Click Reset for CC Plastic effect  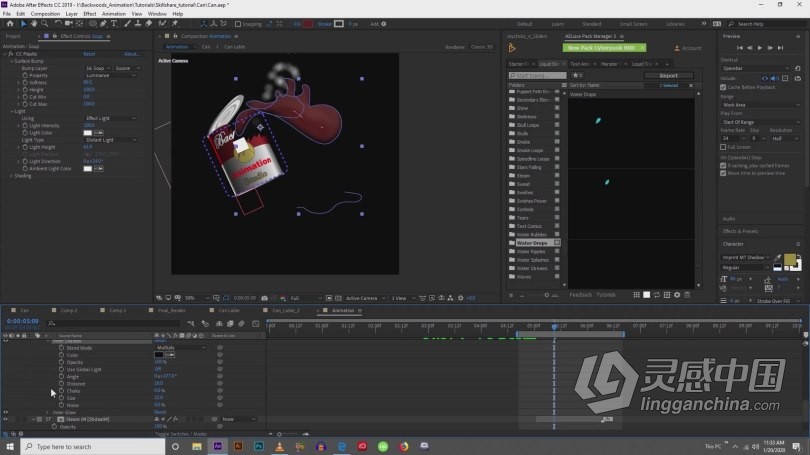tap(89, 54)
